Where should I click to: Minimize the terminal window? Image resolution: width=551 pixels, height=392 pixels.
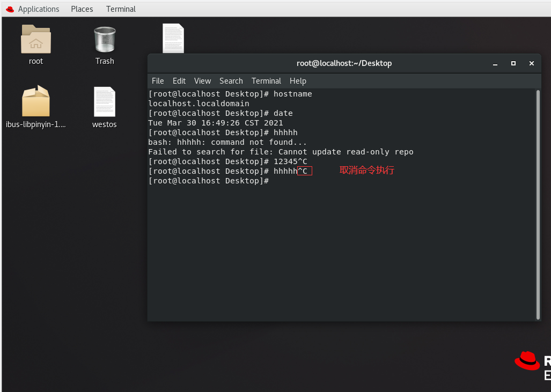point(495,64)
